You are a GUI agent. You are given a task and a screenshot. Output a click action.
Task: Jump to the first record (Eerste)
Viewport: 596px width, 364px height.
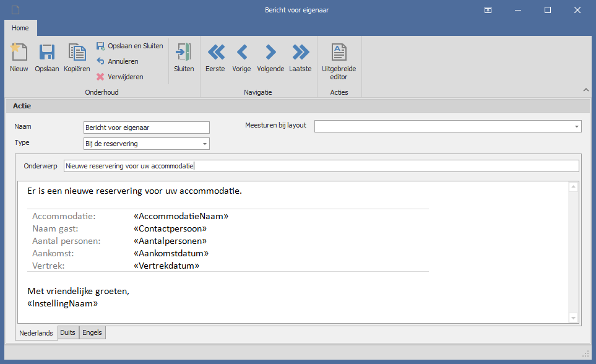[x=215, y=58]
